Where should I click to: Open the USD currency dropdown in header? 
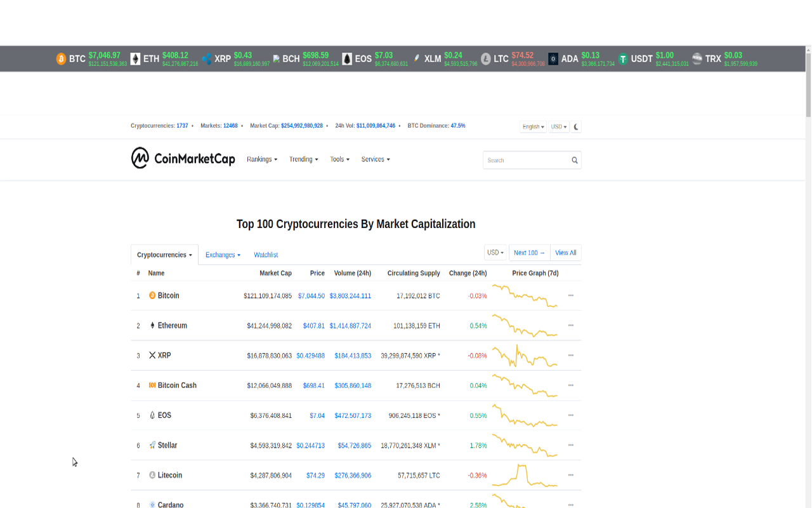click(x=559, y=126)
